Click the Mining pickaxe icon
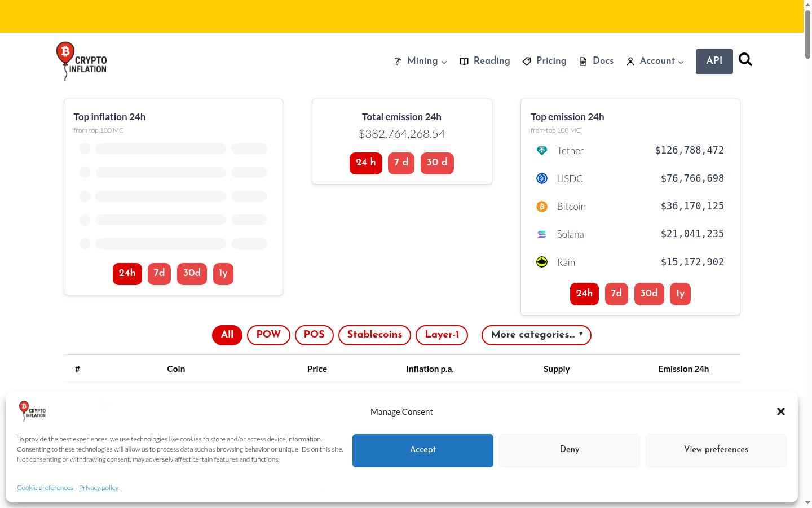 pyautogui.click(x=398, y=62)
